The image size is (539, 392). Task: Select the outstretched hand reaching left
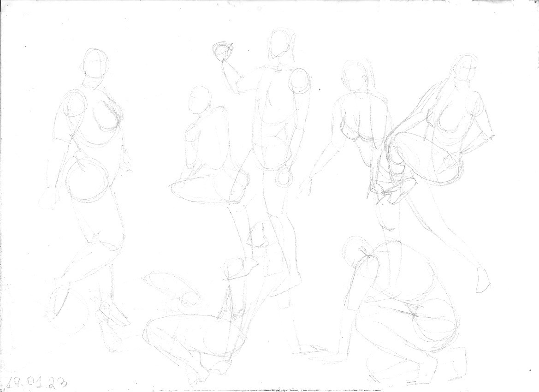305,184
